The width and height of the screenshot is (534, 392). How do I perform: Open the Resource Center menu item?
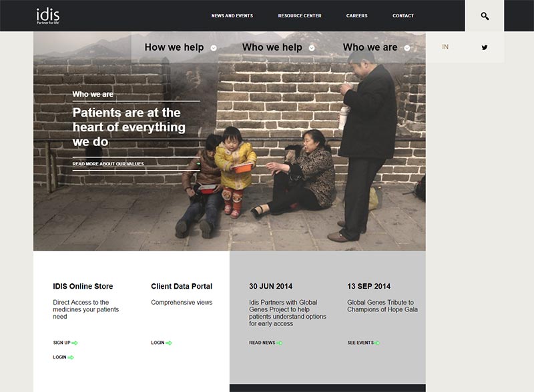tap(300, 15)
